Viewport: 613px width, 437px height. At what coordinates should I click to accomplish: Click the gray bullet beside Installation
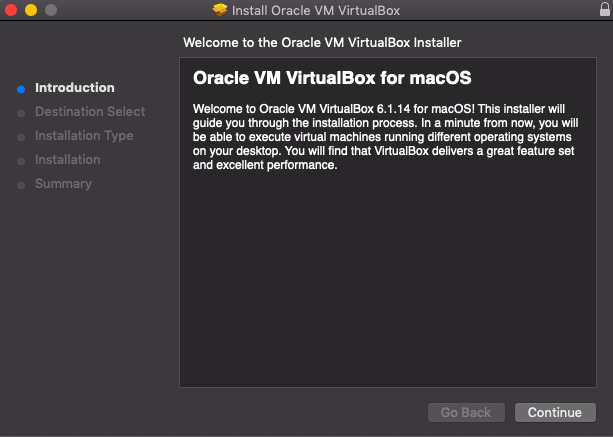pos(21,161)
